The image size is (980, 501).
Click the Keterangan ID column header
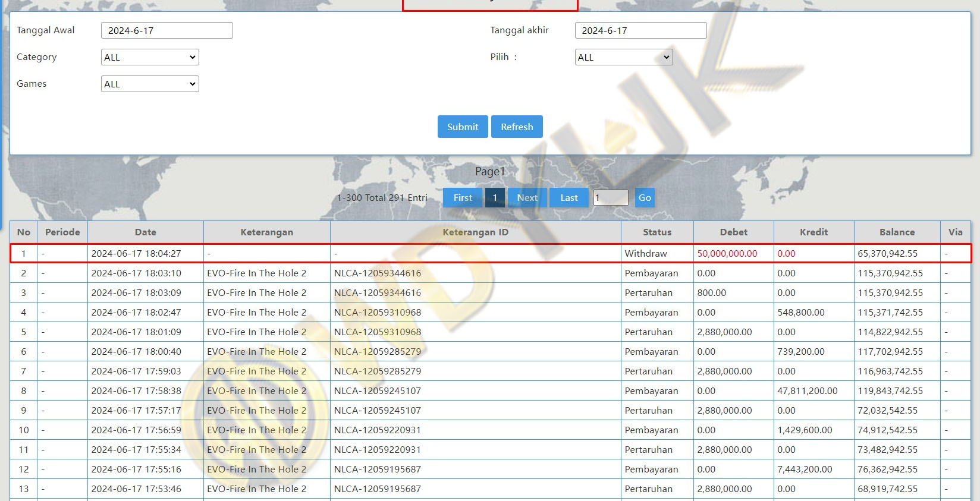coord(476,232)
